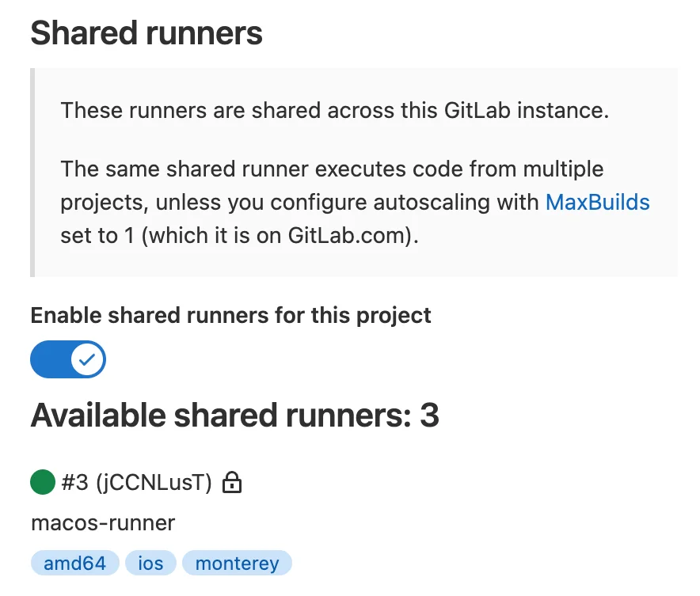Click the circular status icon of macos-runner
The image size is (700, 596).
[x=42, y=480]
